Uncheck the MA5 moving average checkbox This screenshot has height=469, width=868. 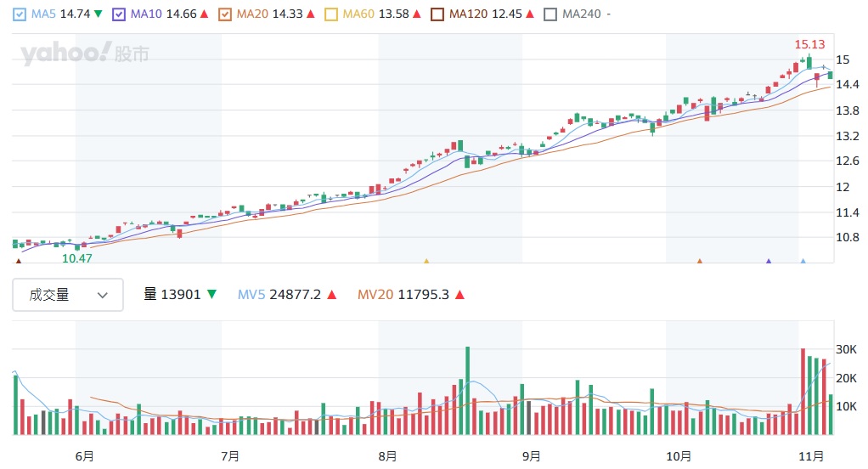point(20,14)
